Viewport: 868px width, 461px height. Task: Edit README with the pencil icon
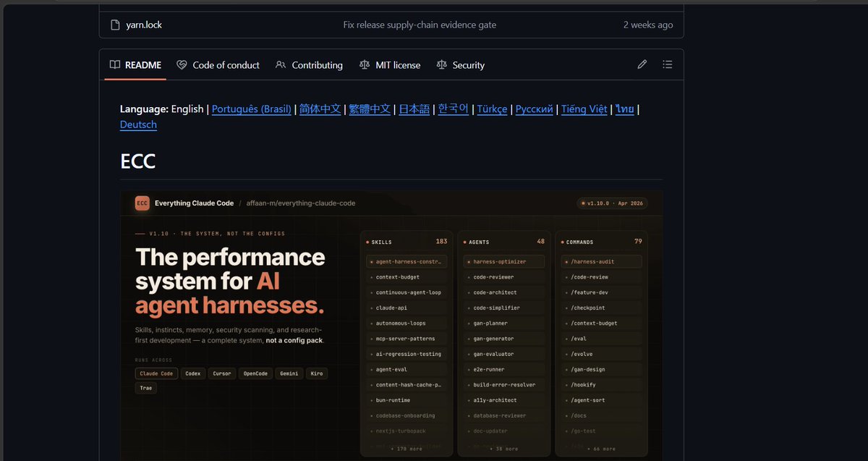tap(642, 64)
